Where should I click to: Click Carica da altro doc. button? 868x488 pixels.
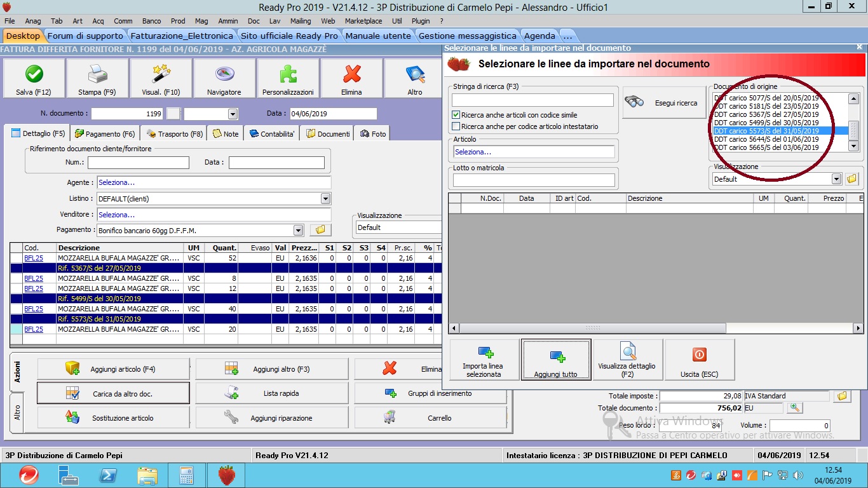point(113,393)
